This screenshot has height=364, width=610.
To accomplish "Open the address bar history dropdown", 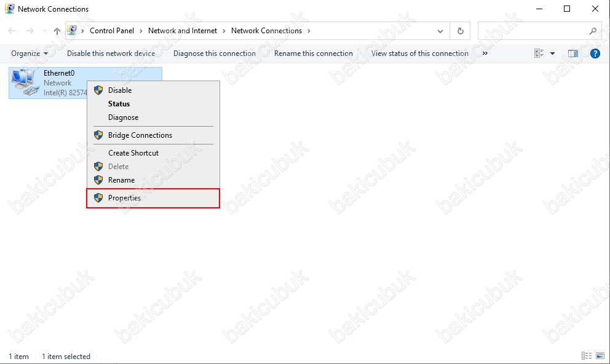I will (x=440, y=31).
